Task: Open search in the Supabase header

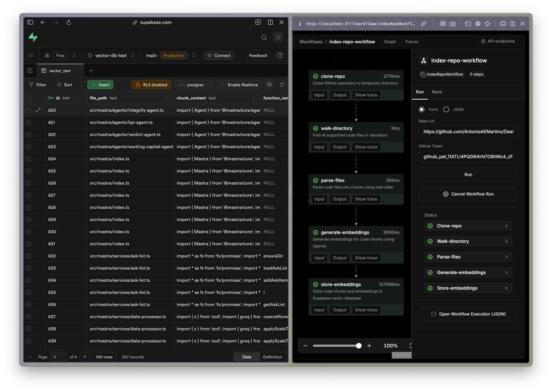Action: tap(264, 37)
